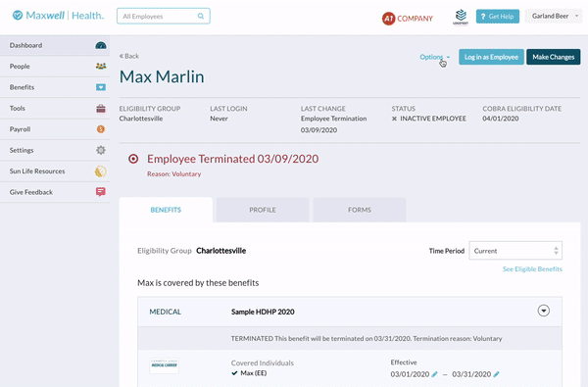Screen dimensions: 588x387
Task: Edit the 03/31/2020 end date pencil
Action: coord(496,374)
